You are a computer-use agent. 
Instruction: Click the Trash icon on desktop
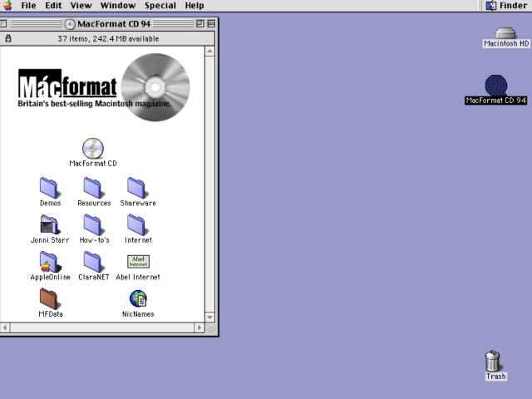pos(493,361)
